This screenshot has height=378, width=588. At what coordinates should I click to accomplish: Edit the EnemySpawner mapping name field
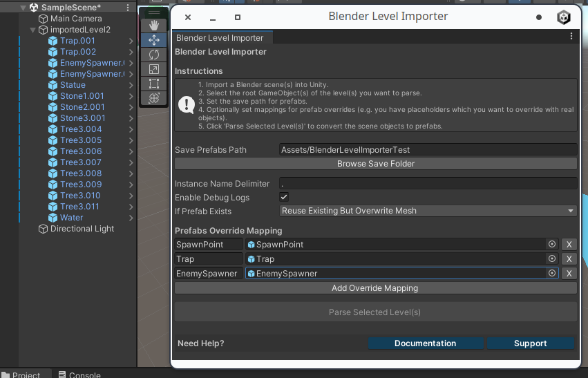209,274
